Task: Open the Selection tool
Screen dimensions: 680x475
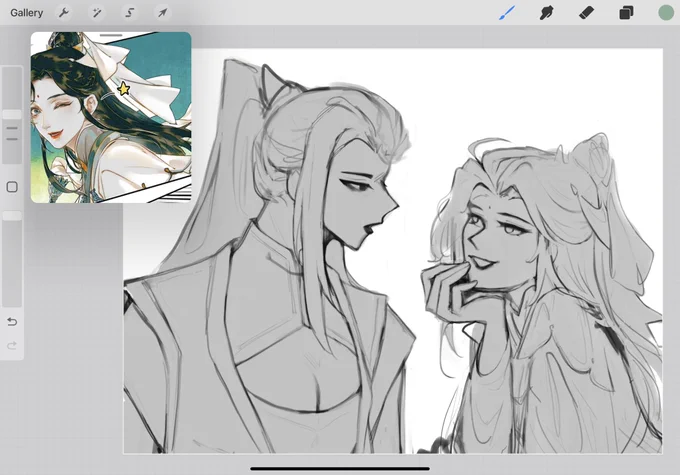Action: [x=129, y=13]
